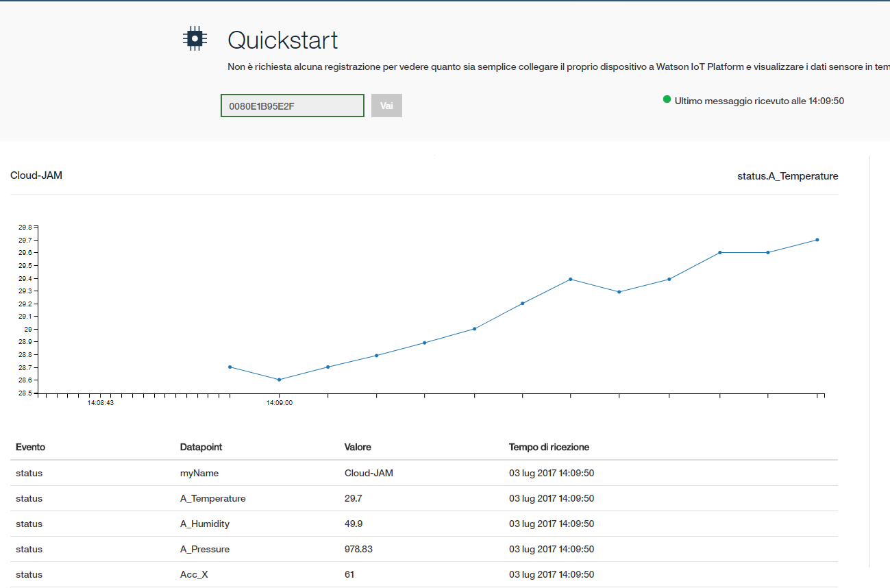The width and height of the screenshot is (890, 588).
Task: Click the 29.7 value cell
Action: (354, 498)
